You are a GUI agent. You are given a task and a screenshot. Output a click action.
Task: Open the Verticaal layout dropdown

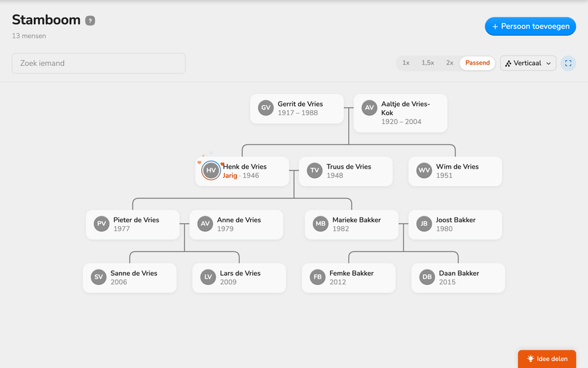click(528, 63)
